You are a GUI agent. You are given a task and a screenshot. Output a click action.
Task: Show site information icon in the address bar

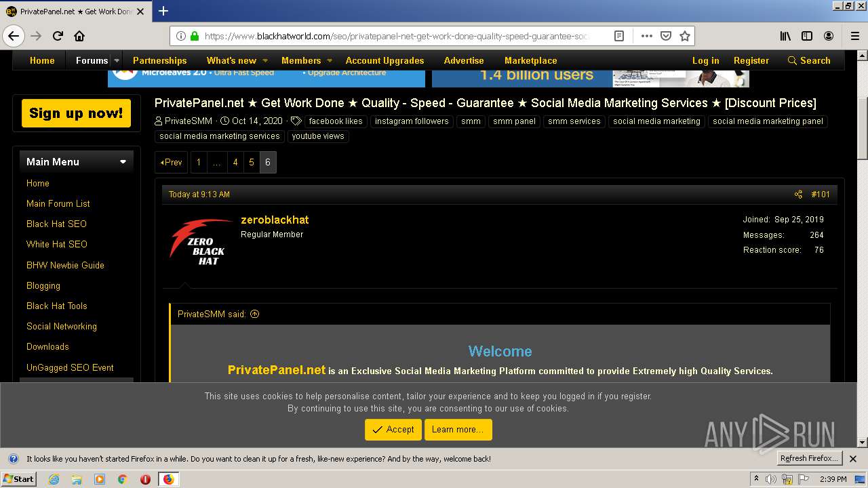181,36
